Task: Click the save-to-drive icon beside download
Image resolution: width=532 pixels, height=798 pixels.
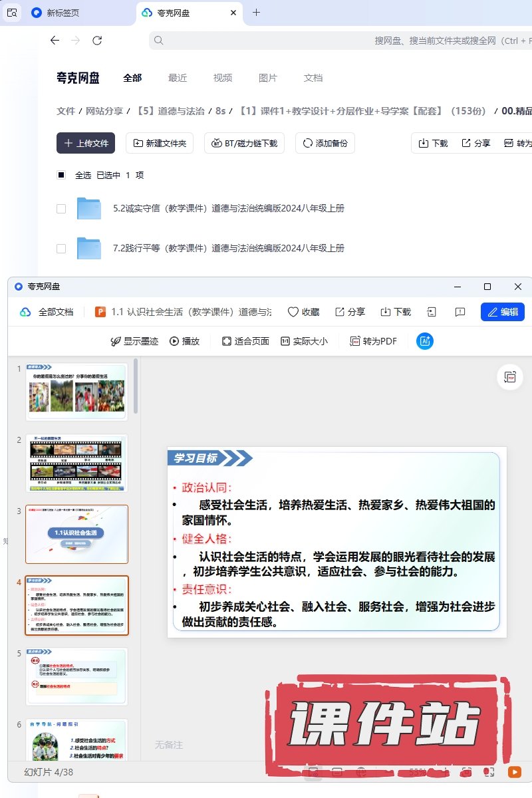Action: tap(432, 312)
